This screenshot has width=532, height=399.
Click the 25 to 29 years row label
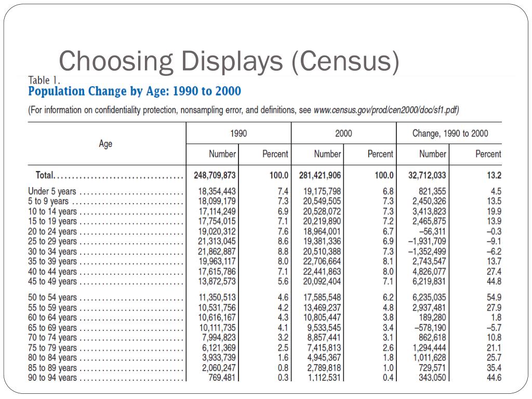52,242
